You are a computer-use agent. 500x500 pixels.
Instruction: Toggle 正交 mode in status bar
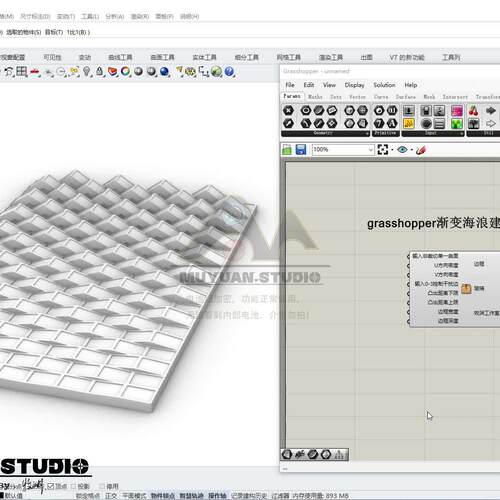(x=111, y=496)
